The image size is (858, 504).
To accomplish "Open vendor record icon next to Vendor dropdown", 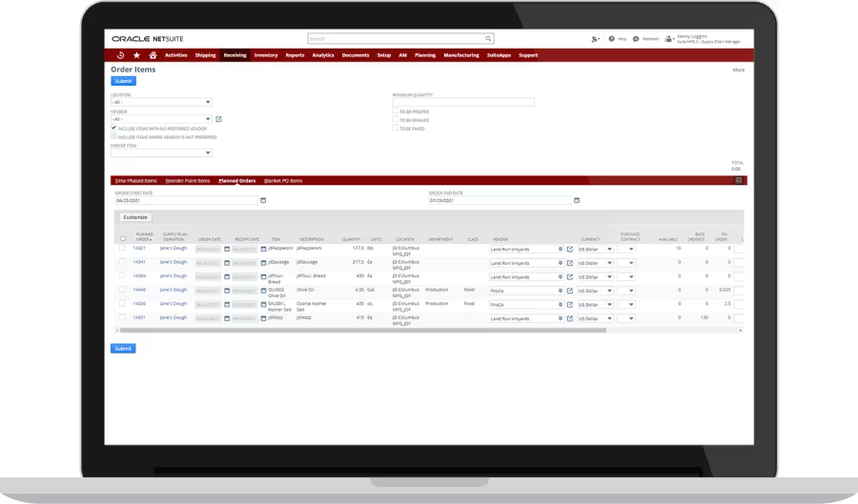I will [218, 119].
